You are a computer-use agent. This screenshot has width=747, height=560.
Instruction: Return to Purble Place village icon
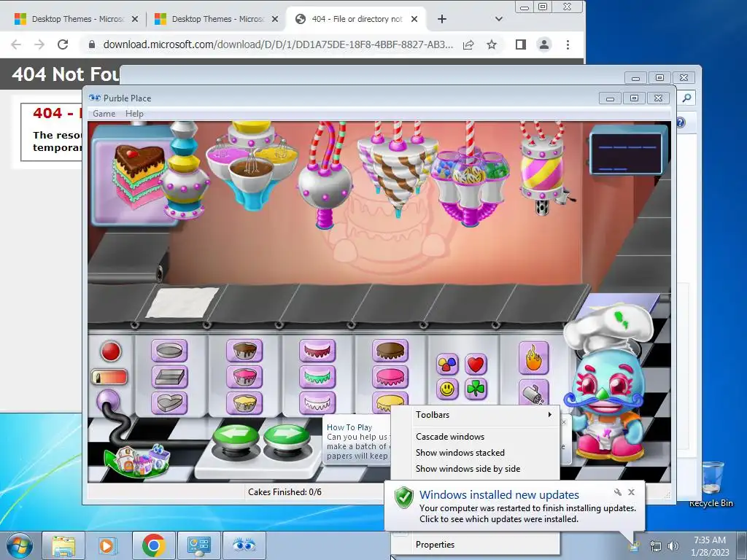pos(138,462)
